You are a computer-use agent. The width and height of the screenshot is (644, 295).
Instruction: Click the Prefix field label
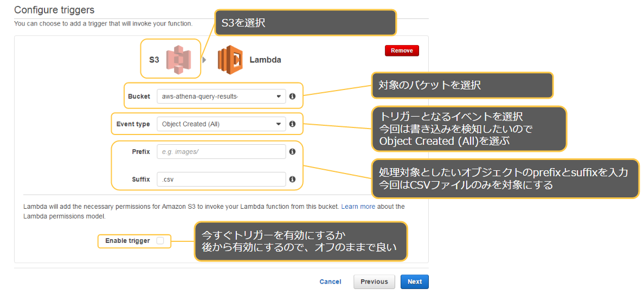141,152
